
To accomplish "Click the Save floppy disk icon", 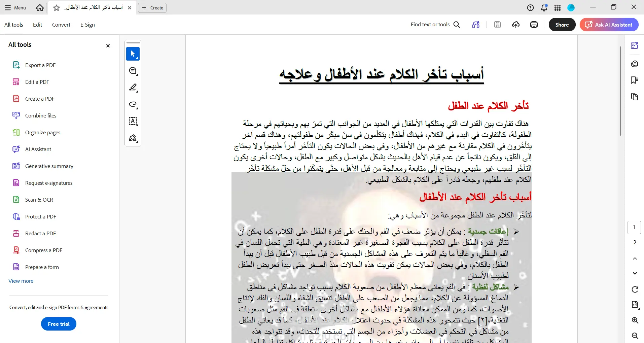I will point(498,25).
